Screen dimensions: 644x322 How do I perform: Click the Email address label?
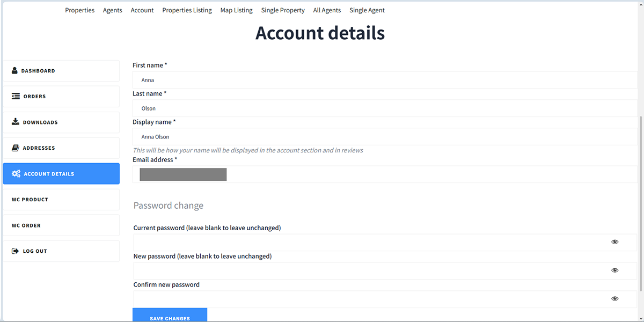point(155,159)
